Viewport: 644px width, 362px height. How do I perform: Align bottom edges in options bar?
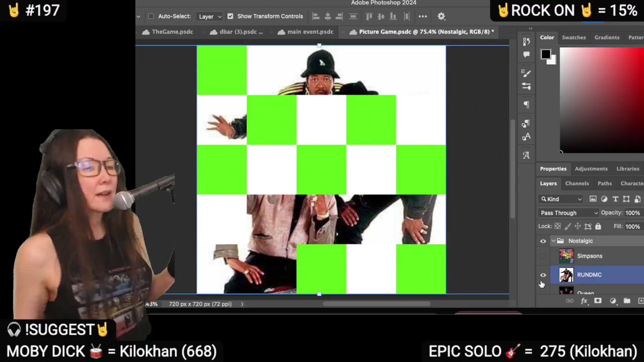[393, 16]
